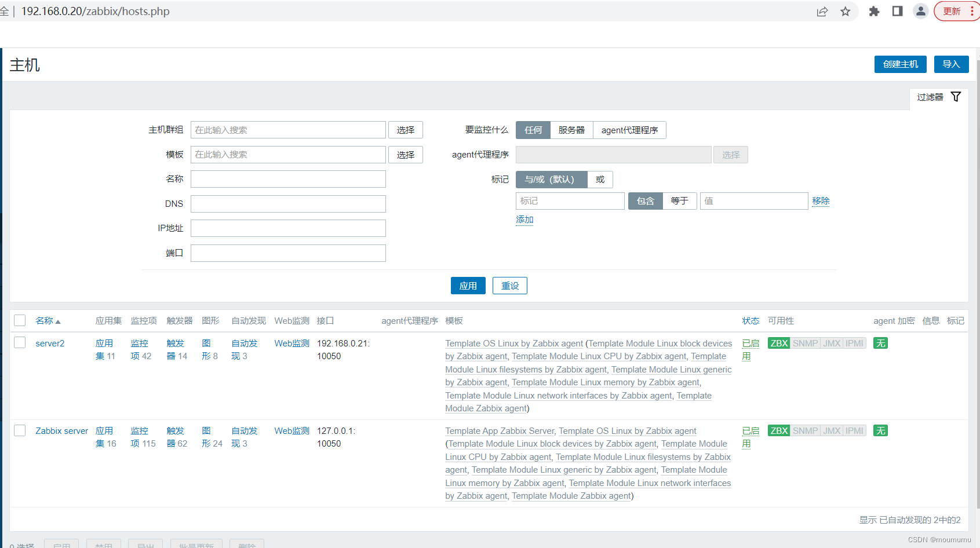
Task: Click 已启用 status of Zabbix server
Action: pyautogui.click(x=751, y=437)
